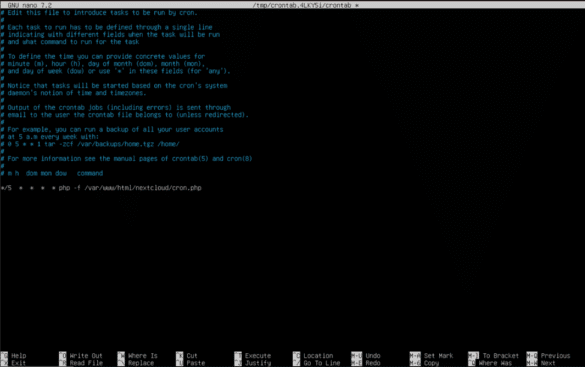This screenshot has height=367, width=585.
Task: Place cursor on 'Notice that tasks will be started' line
Action: coord(114,85)
